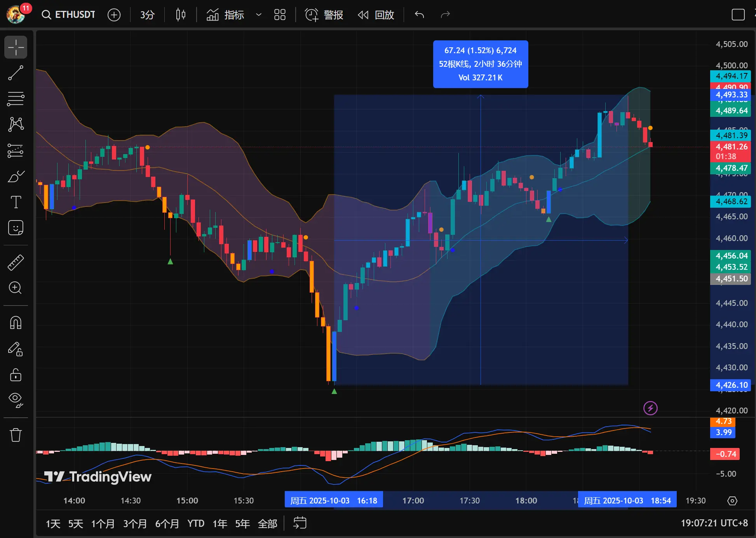756x538 pixels.
Task: Choose the text annotation tool
Action: (x=16, y=202)
